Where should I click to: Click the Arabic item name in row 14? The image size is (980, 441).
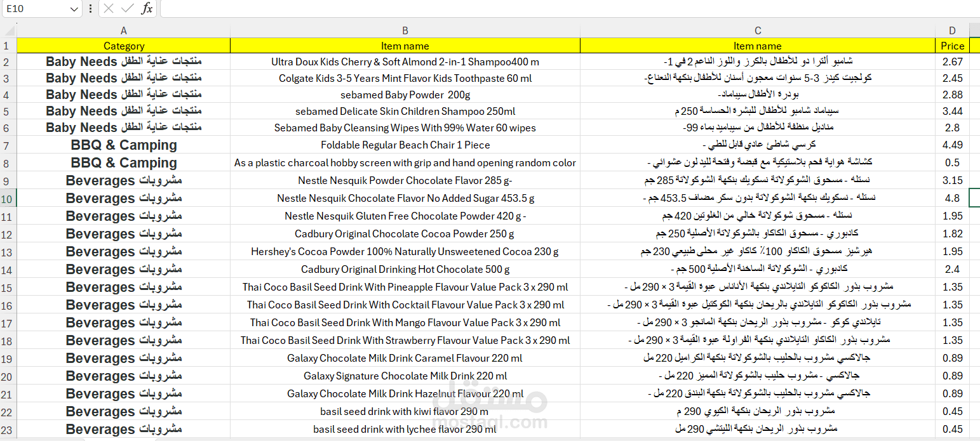click(758, 269)
